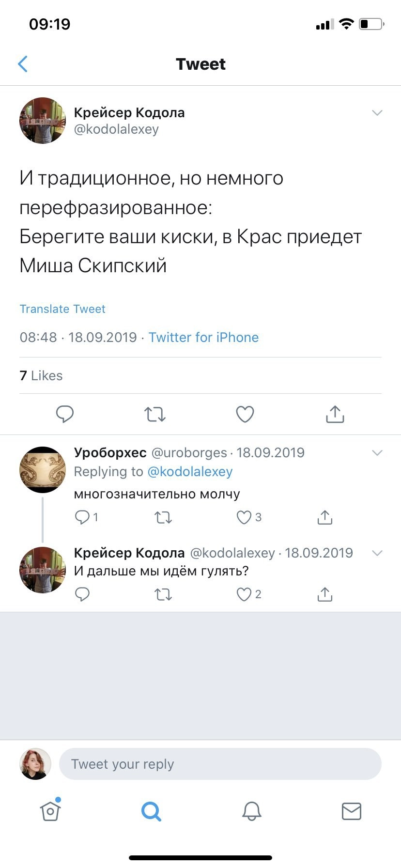
Task: Share the main tweet
Action: 335,415
